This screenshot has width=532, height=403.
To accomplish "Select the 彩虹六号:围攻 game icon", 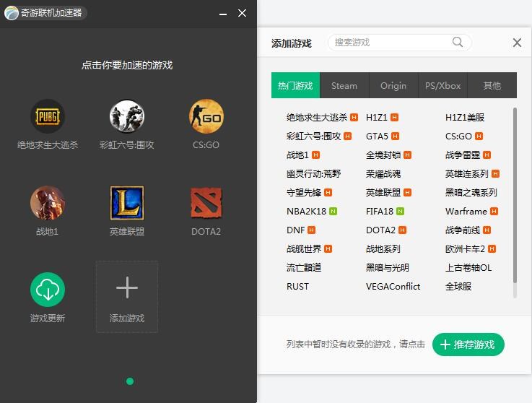I will tap(127, 116).
